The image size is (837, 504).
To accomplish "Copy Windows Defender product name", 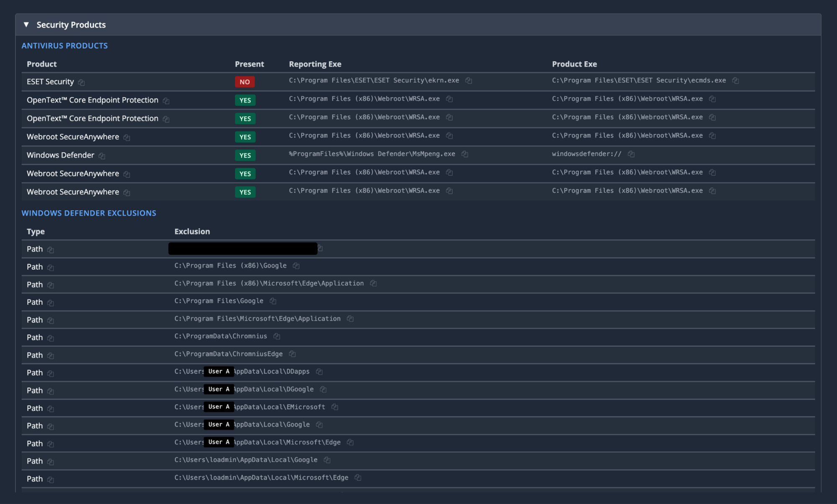I will [x=102, y=156].
